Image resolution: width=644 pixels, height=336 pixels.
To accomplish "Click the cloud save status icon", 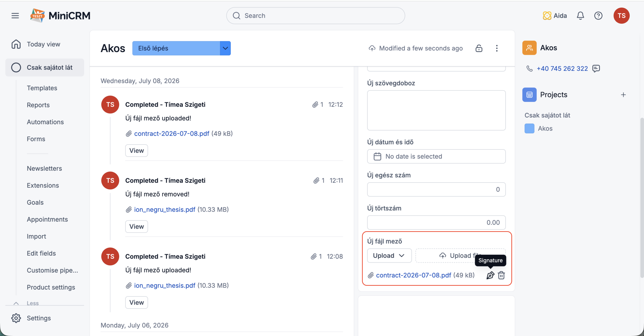I will click(x=372, y=48).
